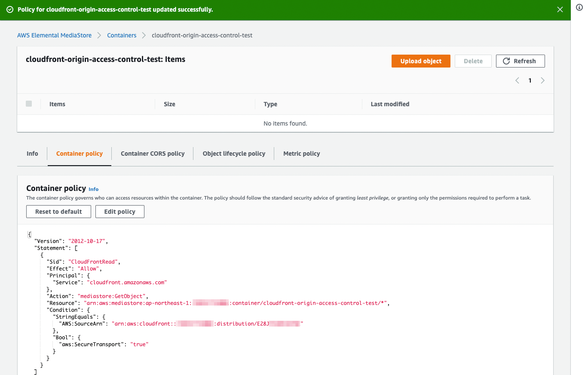The width and height of the screenshot is (588, 375).
Task: Open AWS Elemental MediaStore breadcrumb link
Action: (x=54, y=35)
